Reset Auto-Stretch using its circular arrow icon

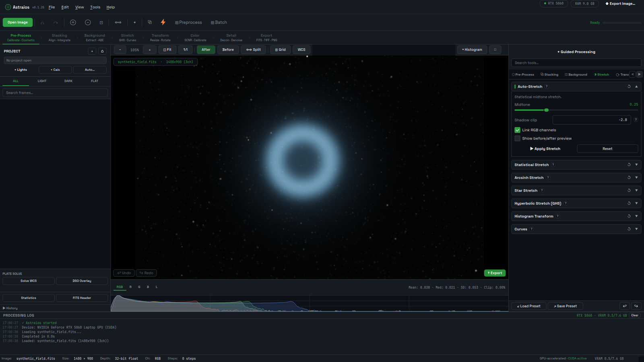(x=629, y=86)
